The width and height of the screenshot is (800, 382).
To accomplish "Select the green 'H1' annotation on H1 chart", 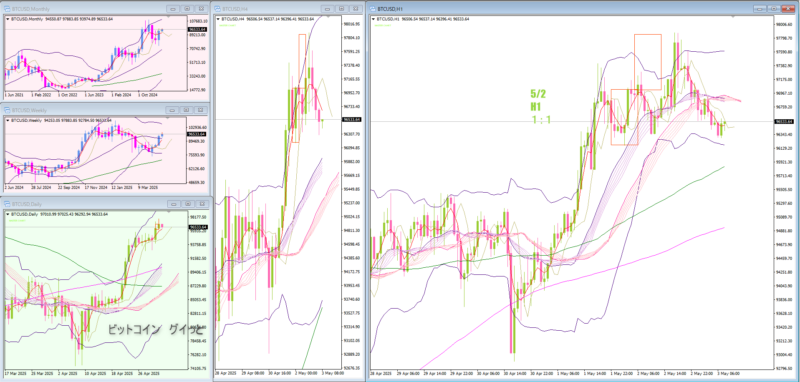I will coord(536,107).
